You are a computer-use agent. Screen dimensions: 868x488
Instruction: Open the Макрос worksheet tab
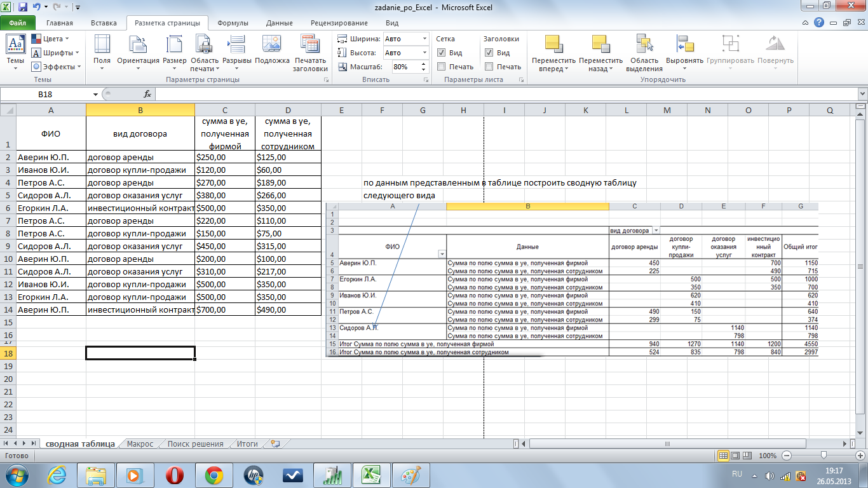coord(140,444)
